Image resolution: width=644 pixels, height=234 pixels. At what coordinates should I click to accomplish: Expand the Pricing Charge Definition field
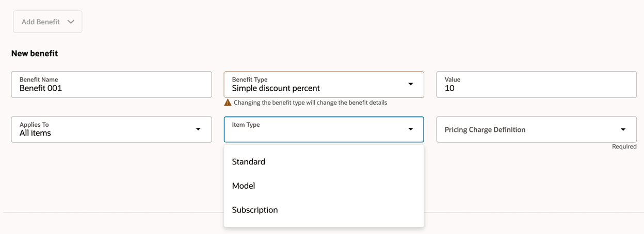coord(526,130)
